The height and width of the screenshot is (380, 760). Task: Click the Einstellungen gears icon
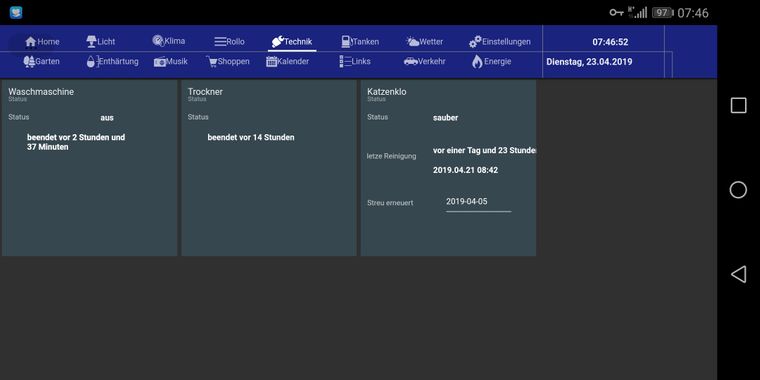click(x=475, y=42)
